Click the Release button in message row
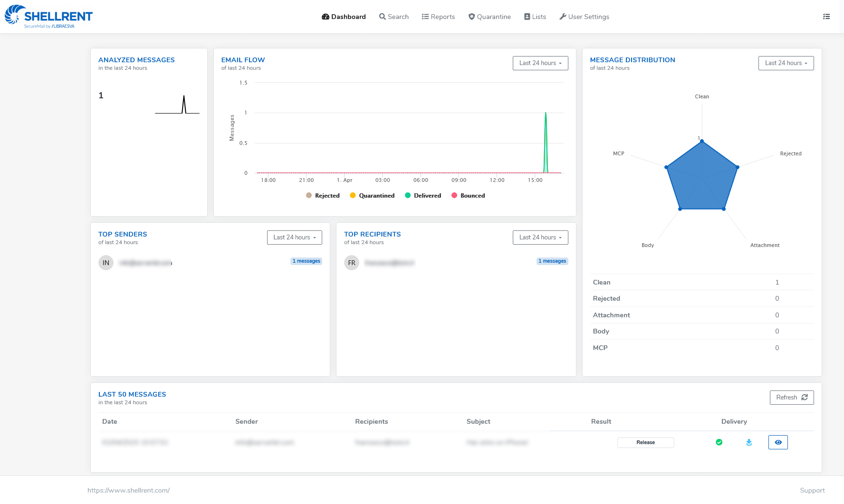 645,443
